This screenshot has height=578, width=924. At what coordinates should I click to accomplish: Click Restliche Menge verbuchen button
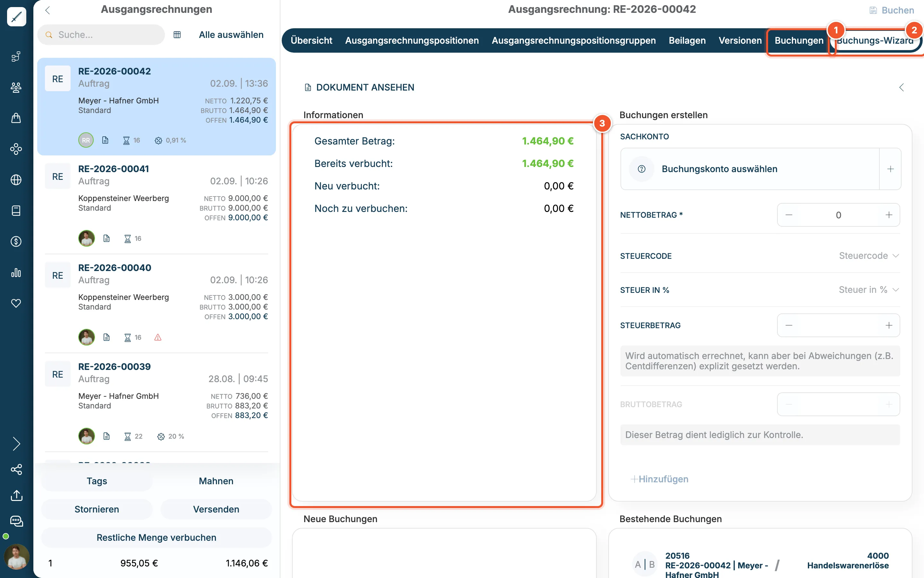click(157, 538)
